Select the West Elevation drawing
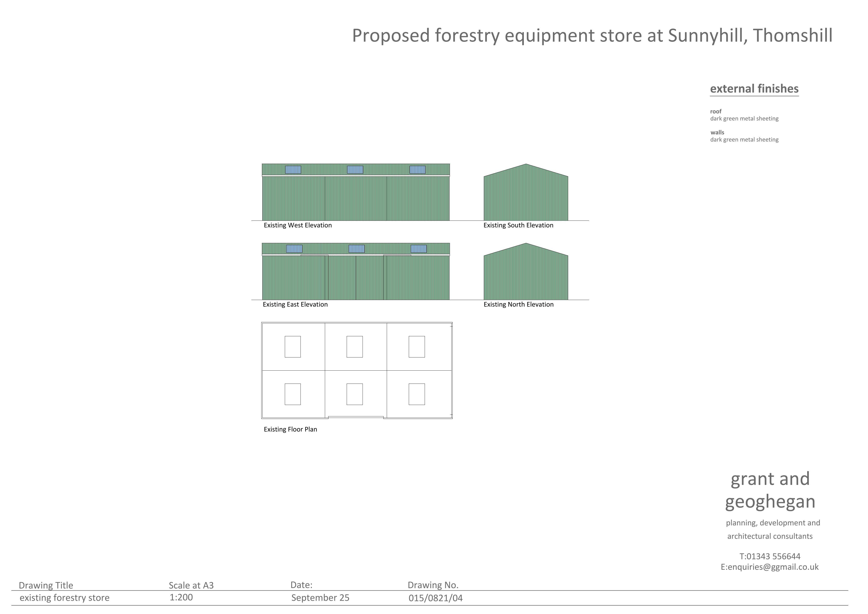 pyautogui.click(x=356, y=192)
